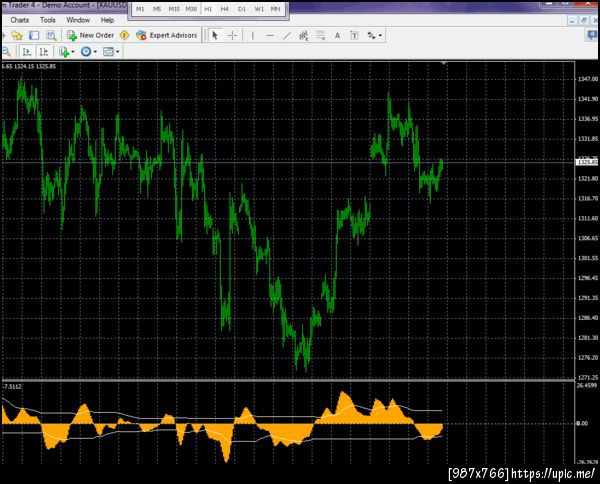Switch chart to H4 timeframe
Image resolution: width=600 pixels, height=484 pixels.
(x=225, y=9)
